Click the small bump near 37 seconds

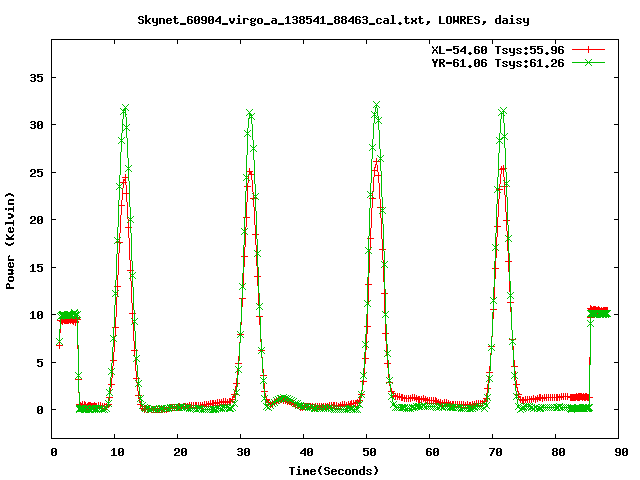tap(283, 400)
